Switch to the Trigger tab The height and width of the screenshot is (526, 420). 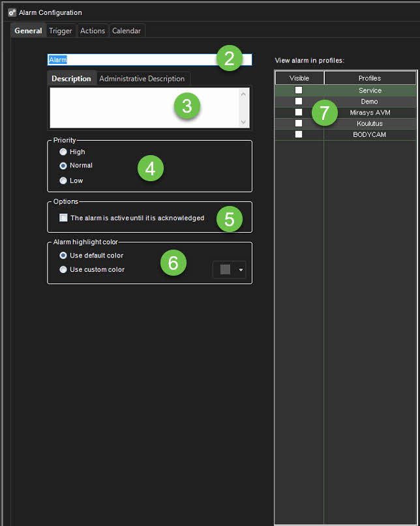point(61,31)
